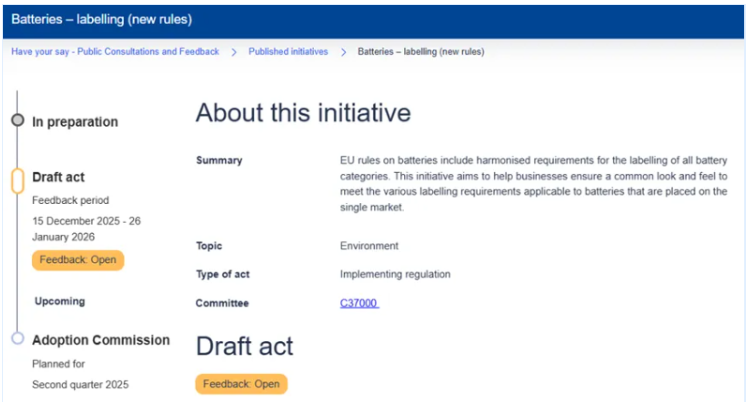Click the Second quarter 2025 planned date
The width and height of the screenshot is (750, 408).
pyautogui.click(x=80, y=384)
